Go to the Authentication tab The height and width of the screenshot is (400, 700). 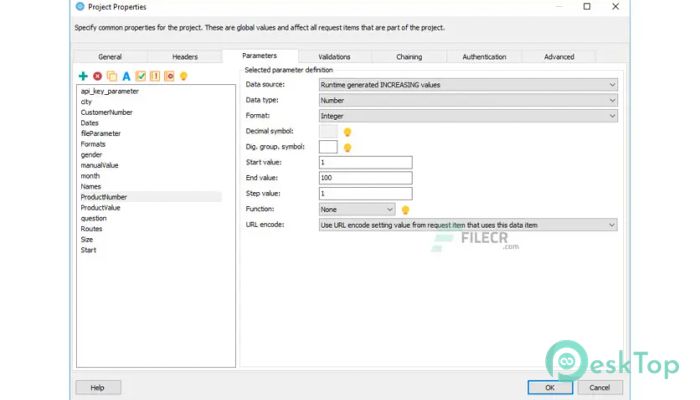pos(484,57)
